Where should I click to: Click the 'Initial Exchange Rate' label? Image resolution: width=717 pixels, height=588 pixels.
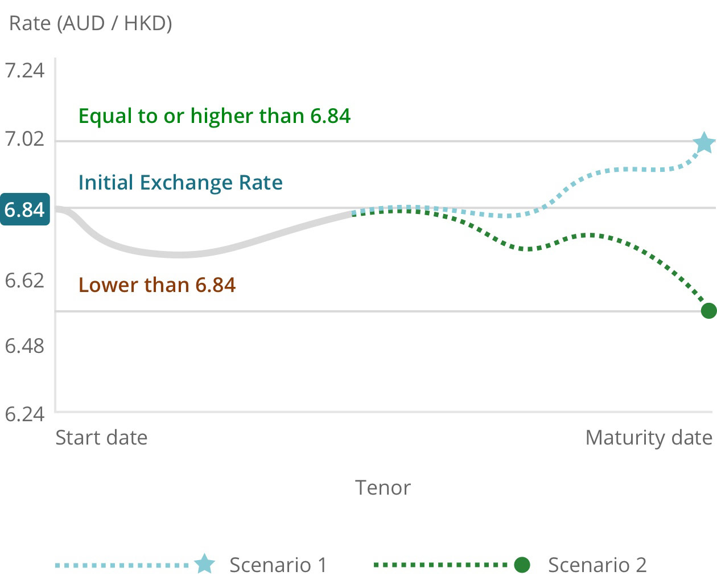click(x=180, y=183)
